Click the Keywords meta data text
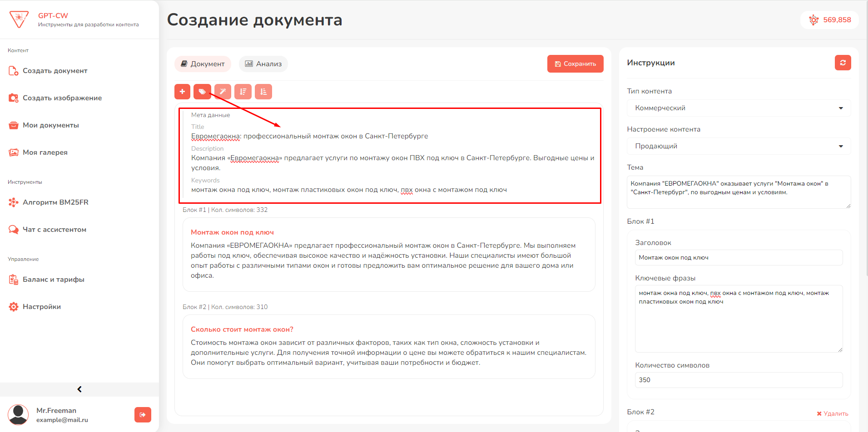The image size is (868, 432). click(x=349, y=190)
